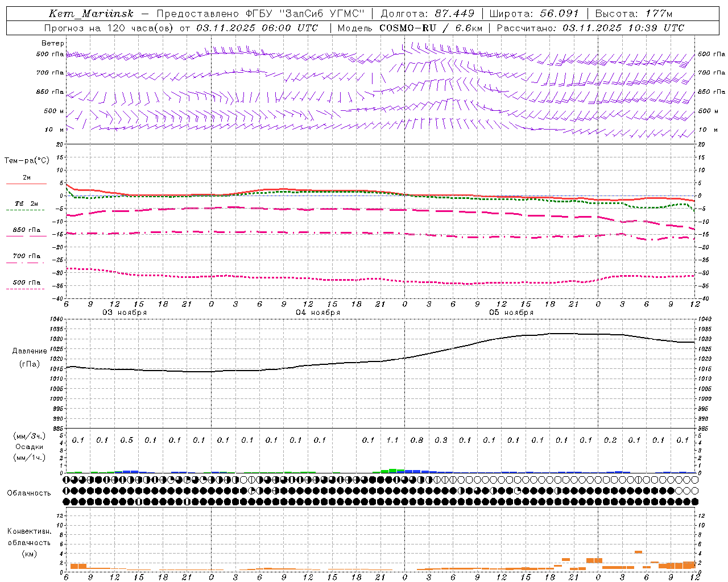Click the '(км)' convective cloud unit label

pos(29,554)
